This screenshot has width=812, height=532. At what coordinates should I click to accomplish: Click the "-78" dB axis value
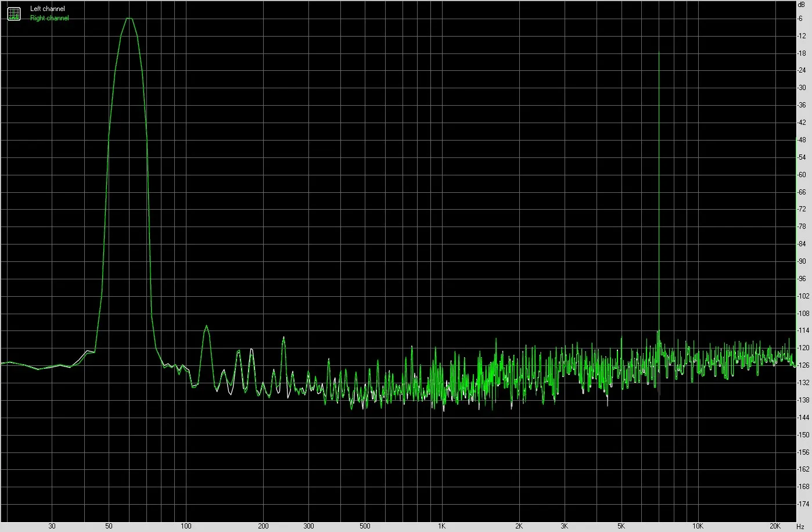[802, 227]
